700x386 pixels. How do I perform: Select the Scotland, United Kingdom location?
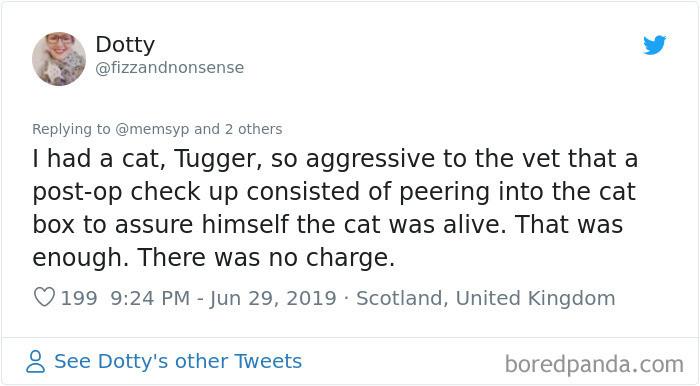[486, 298]
